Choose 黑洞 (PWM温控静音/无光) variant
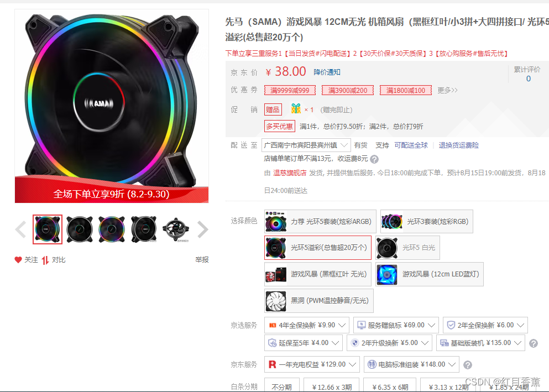 click(318, 301)
